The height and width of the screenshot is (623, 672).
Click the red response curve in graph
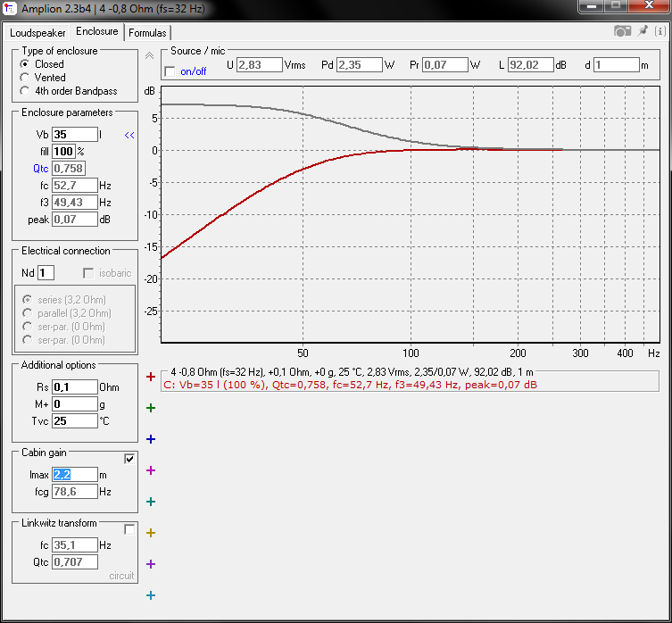click(274, 182)
